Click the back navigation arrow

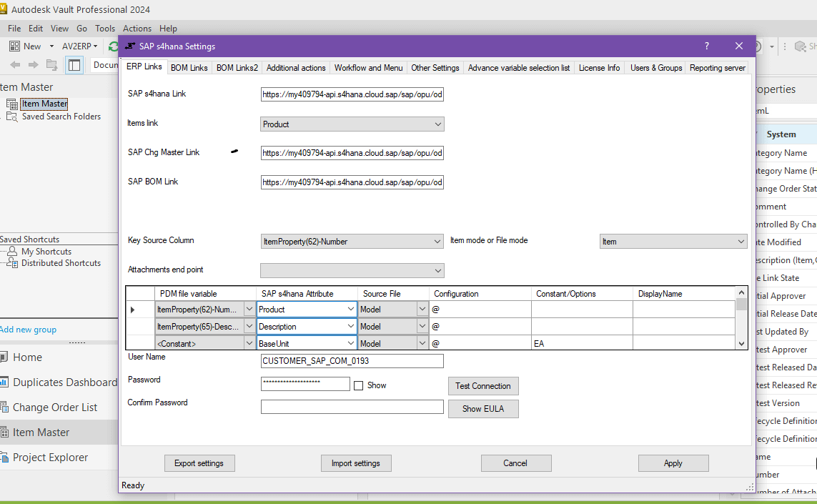pyautogui.click(x=15, y=64)
